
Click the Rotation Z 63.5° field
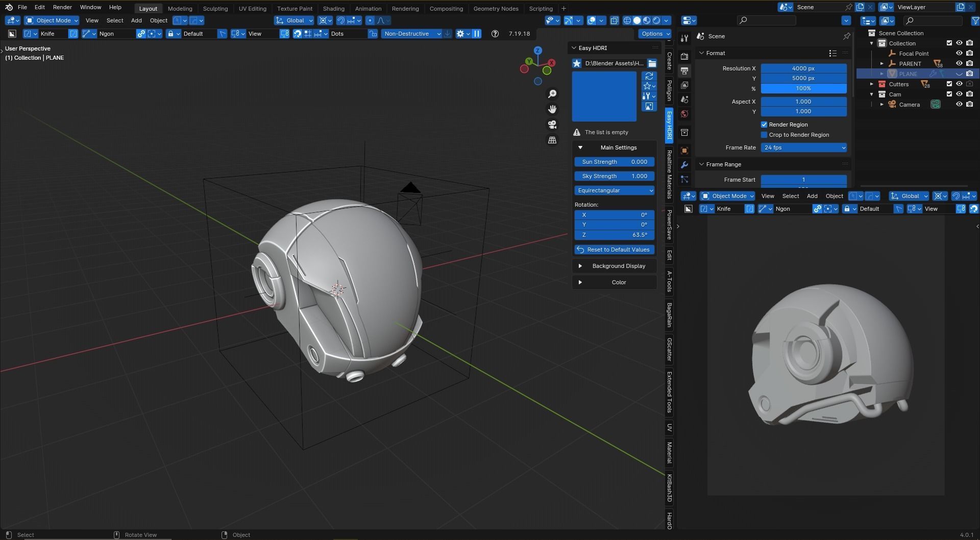(x=614, y=235)
